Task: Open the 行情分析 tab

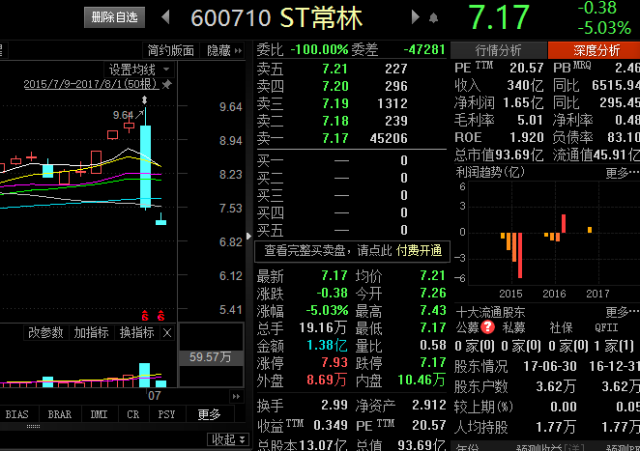Action: point(498,51)
